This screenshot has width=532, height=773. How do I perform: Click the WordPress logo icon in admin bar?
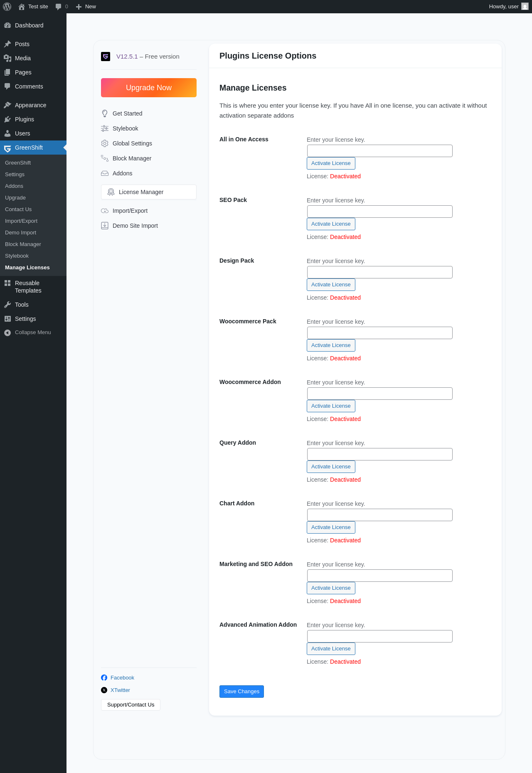(x=7, y=7)
